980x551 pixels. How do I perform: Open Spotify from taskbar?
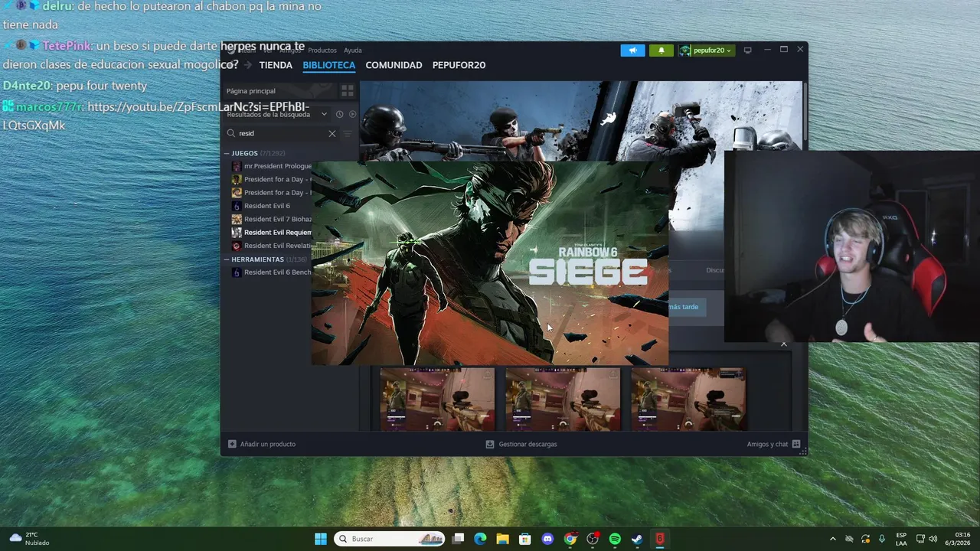point(615,539)
